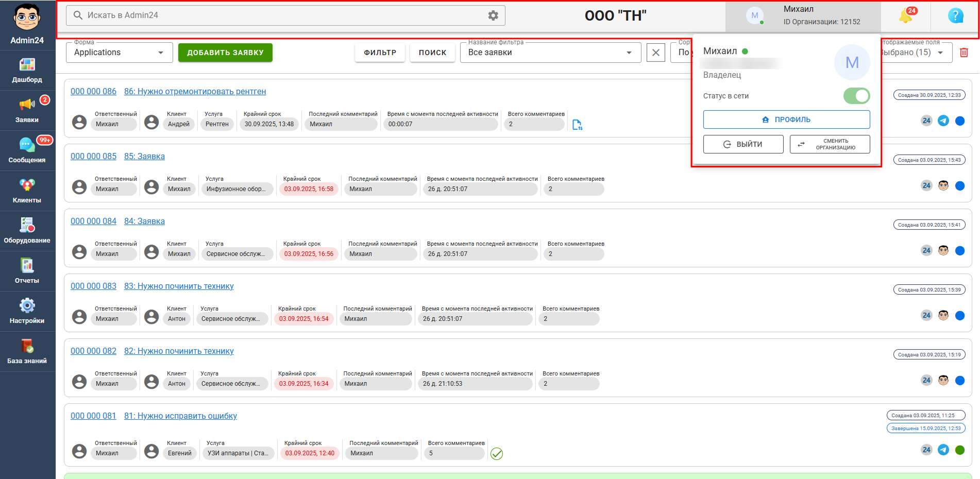Click green status circle on request 81
Image resolution: width=980 pixels, height=479 pixels.
(x=960, y=450)
